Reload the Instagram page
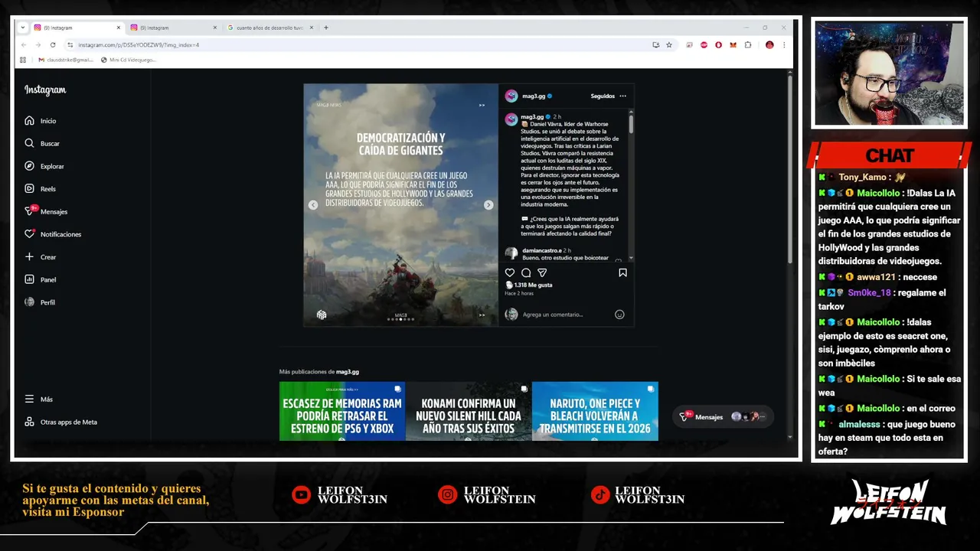980x551 pixels. pyautogui.click(x=53, y=45)
